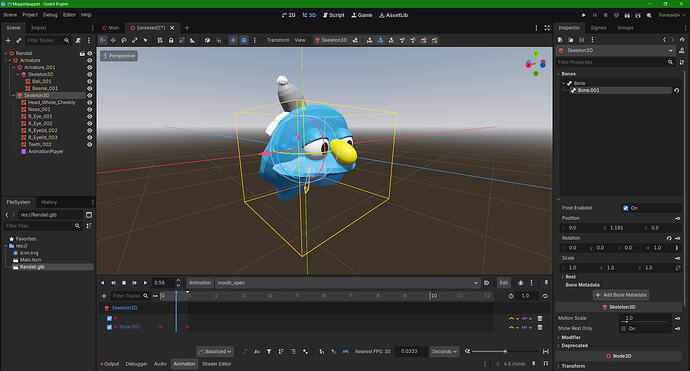Open the Debug menu
Image resolution: width=690 pixels, height=371 pixels.
50,15
